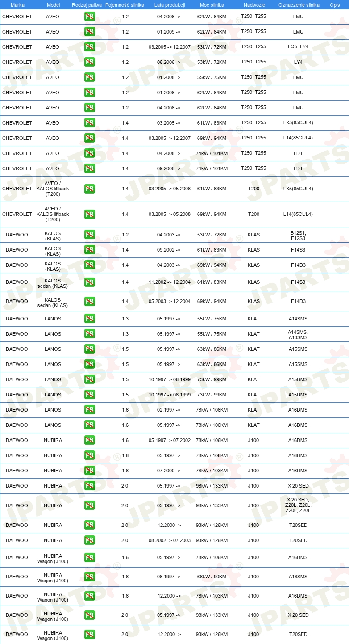349x644 pixels.
Task: Click fuel icon in LANOS A14SMS, A13SMS row
Action: 89,334
